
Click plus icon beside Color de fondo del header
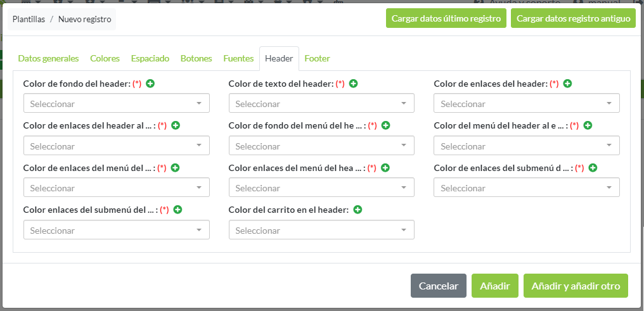click(x=150, y=84)
